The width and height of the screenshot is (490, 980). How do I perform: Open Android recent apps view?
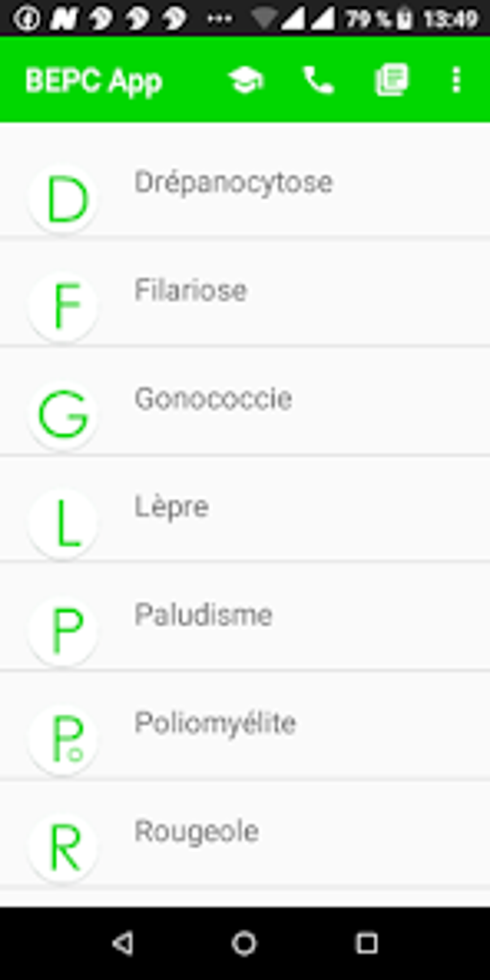[x=367, y=943]
